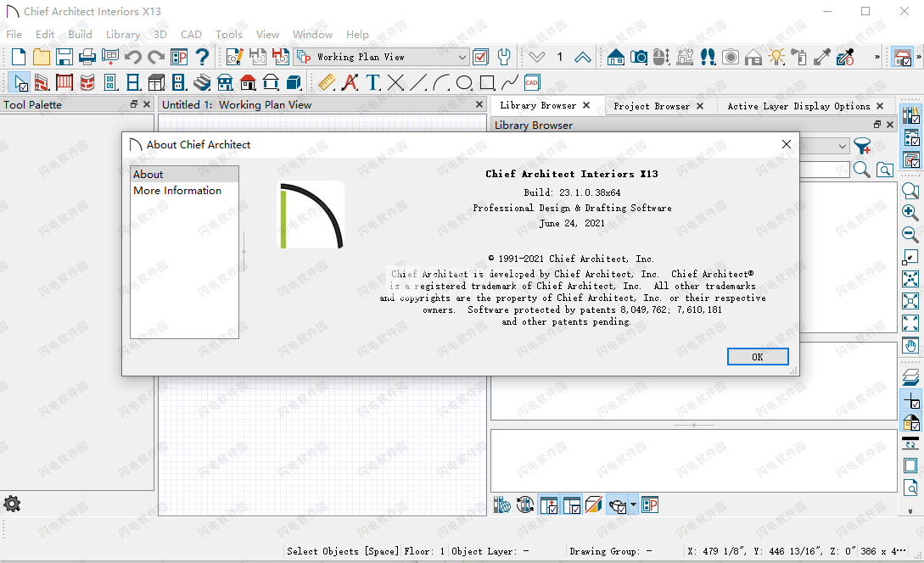The image size is (924, 563).
Task: Toggle the third icon in the library bottom bar
Action: point(549,504)
